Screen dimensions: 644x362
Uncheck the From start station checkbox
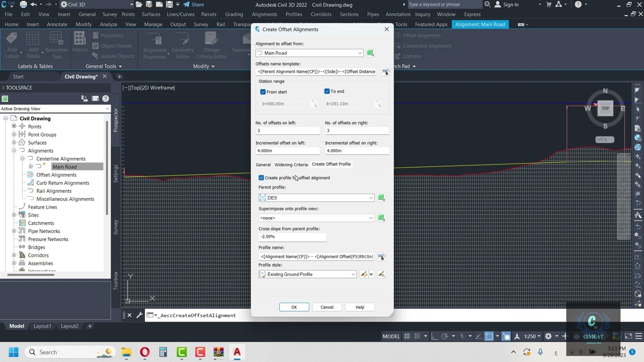click(x=263, y=92)
